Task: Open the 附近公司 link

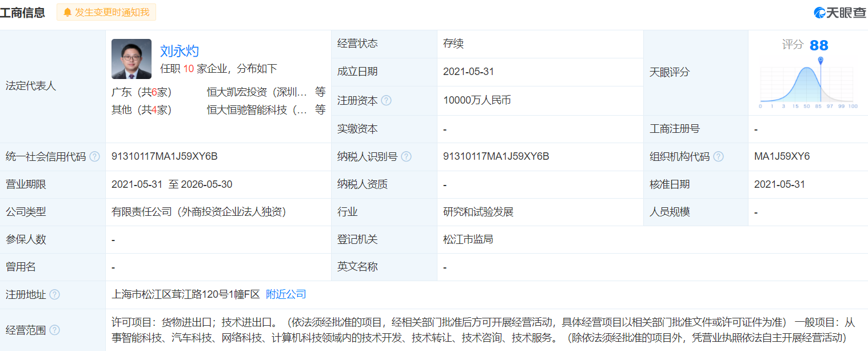Action: tap(286, 295)
